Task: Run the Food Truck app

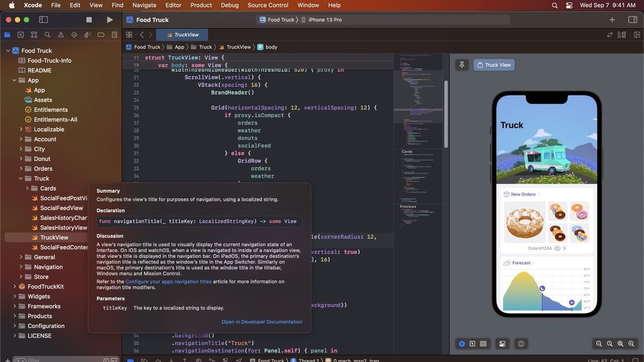Action: 109,19
